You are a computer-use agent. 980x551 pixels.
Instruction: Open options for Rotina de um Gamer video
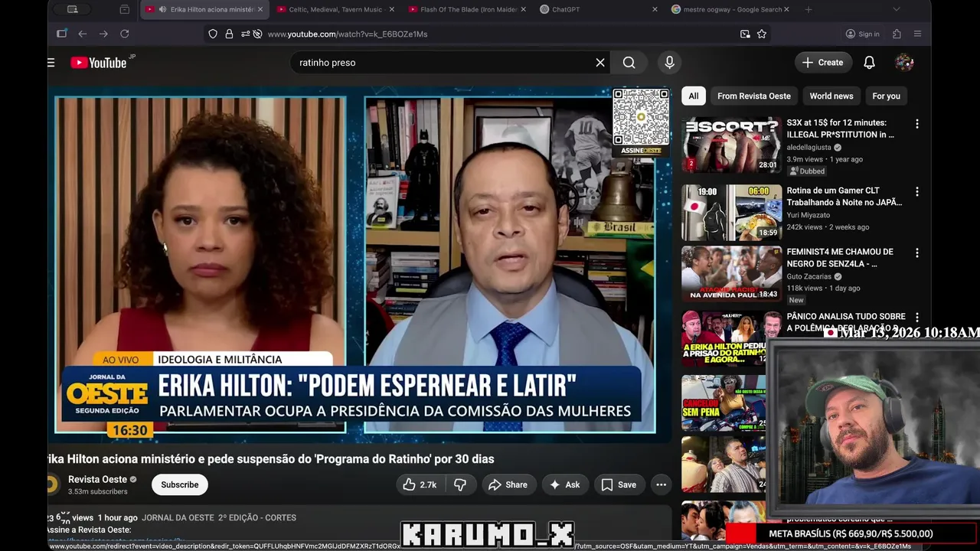(x=916, y=192)
